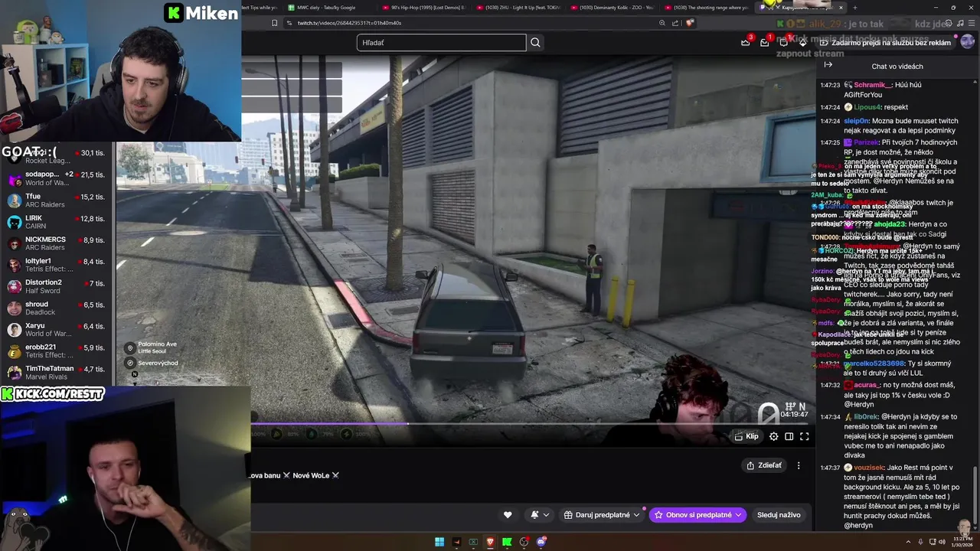Click username sleip0n in chat
Viewport: 980px width, 551px height.
click(857, 121)
